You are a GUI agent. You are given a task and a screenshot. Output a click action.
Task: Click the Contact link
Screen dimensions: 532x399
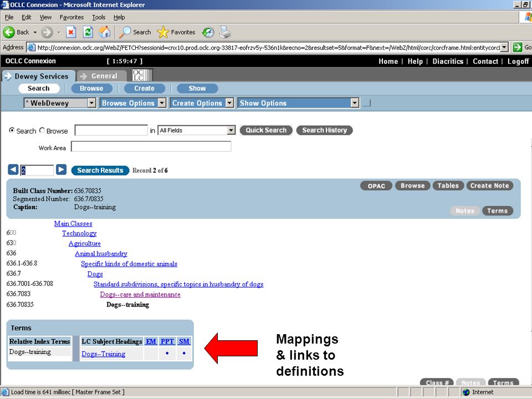485,62
